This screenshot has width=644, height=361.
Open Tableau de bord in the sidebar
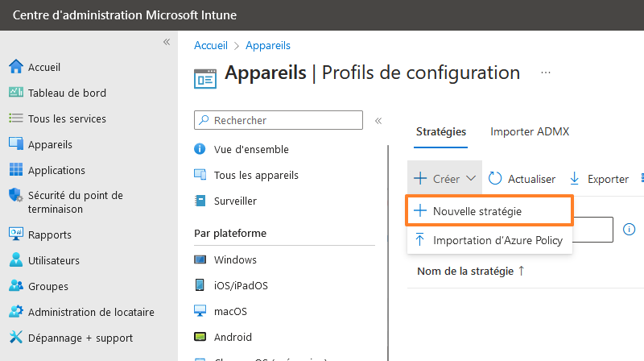[67, 93]
